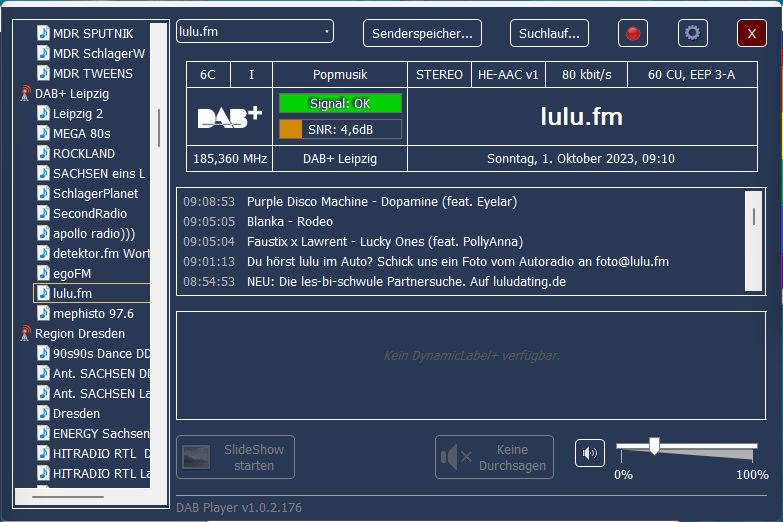Choose detektor.fm Wort station
The width and height of the screenshot is (783, 522).
(100, 254)
